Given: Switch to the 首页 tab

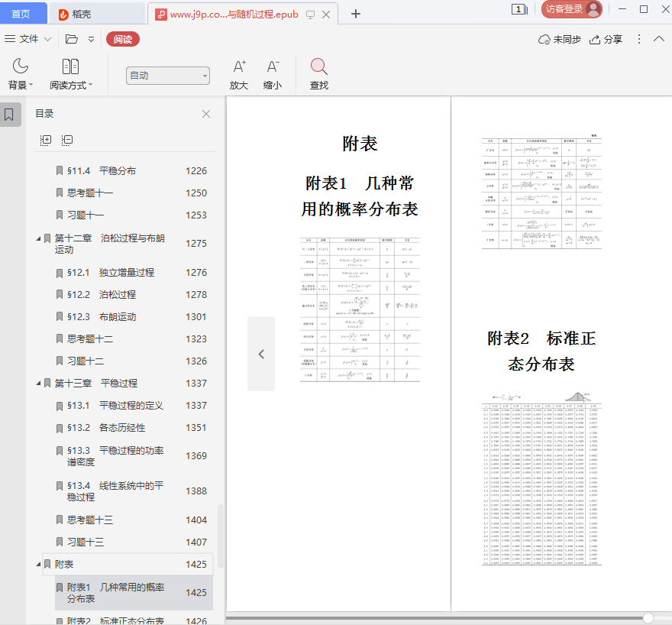Looking at the screenshot, I should click(21, 14).
